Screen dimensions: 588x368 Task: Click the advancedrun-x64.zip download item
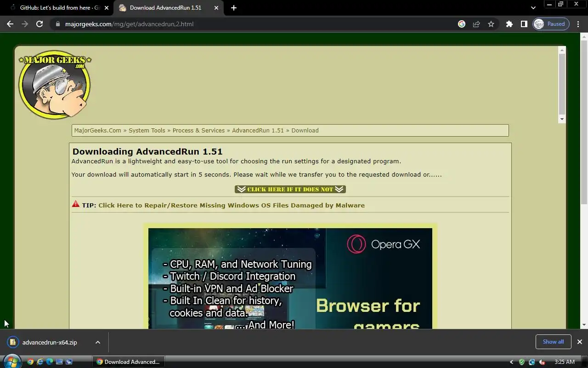point(54,342)
